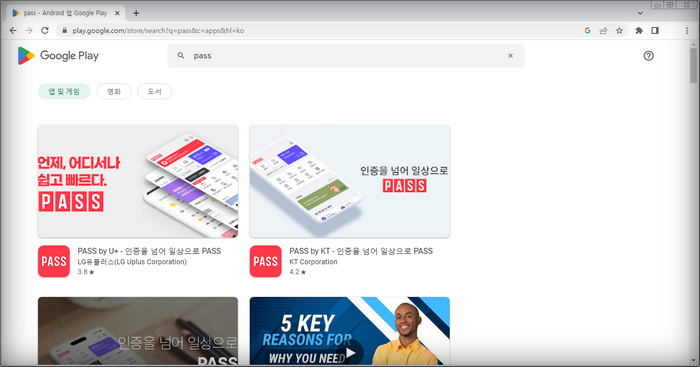The height and width of the screenshot is (367, 700).
Task: Open the PASS by U+ banner image
Action: (x=138, y=181)
